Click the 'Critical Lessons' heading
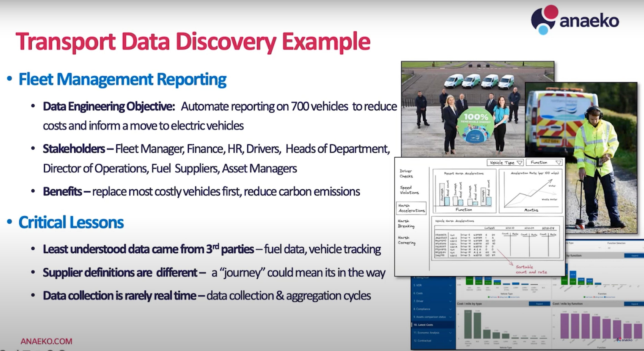 (x=71, y=222)
